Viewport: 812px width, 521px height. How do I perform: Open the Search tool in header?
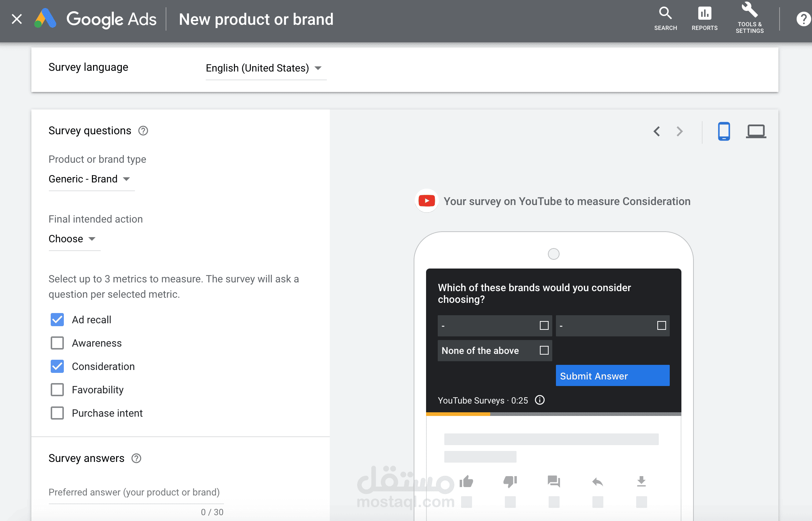click(x=665, y=19)
